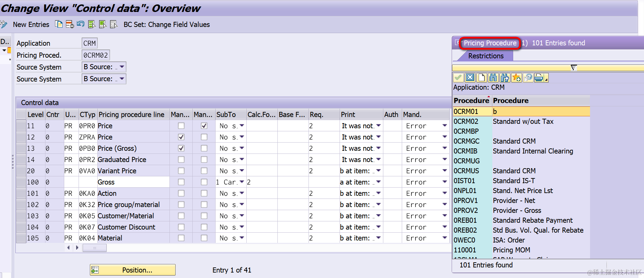Click the Undo Change arrow icon
Screen dimensions: 644x278
click(x=81, y=24)
